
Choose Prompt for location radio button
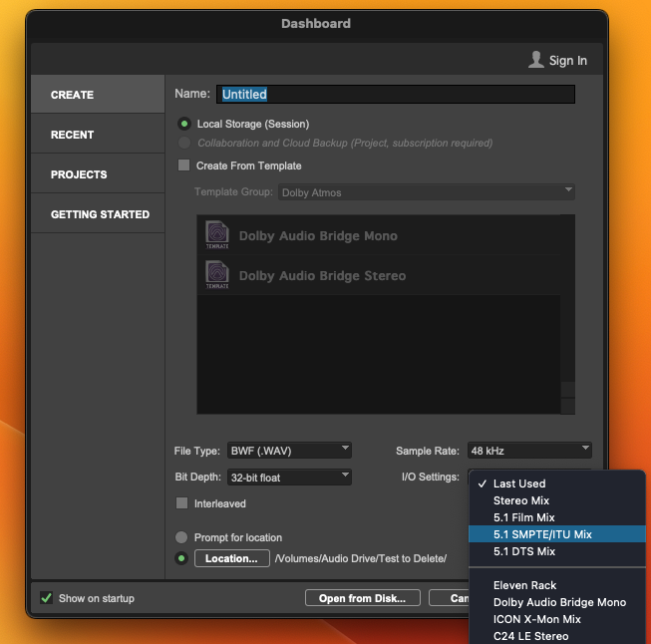(181, 537)
